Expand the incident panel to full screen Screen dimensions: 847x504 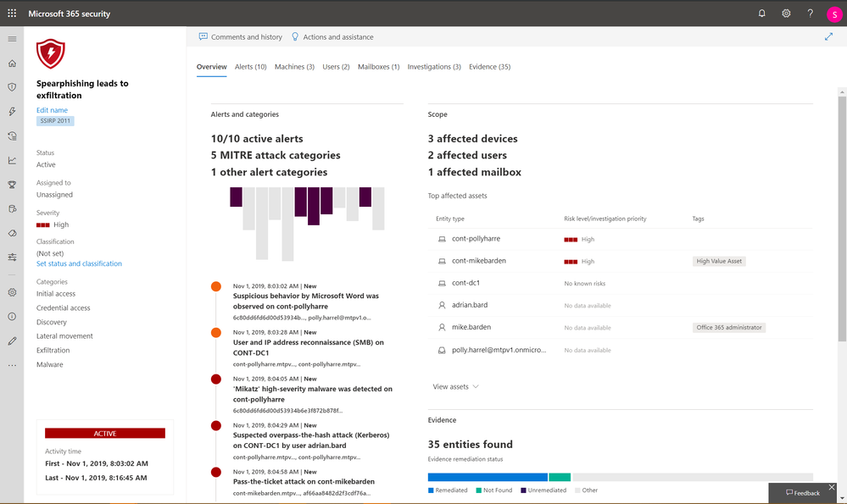click(828, 36)
